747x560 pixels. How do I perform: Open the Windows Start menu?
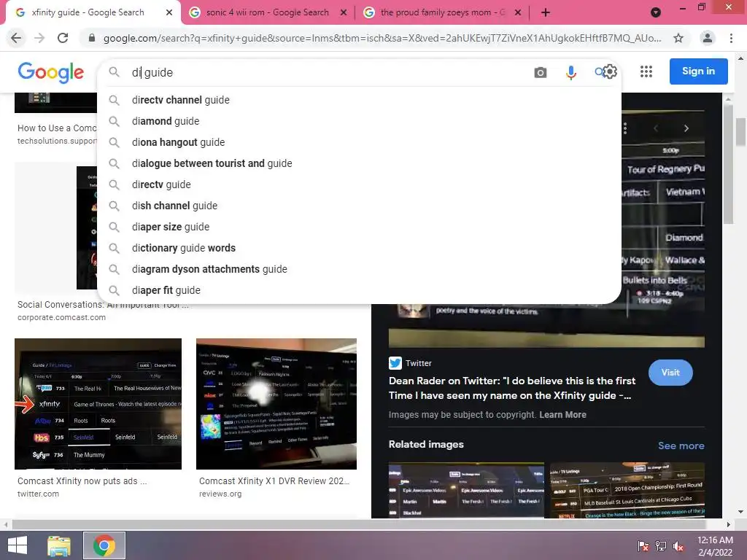point(18,545)
